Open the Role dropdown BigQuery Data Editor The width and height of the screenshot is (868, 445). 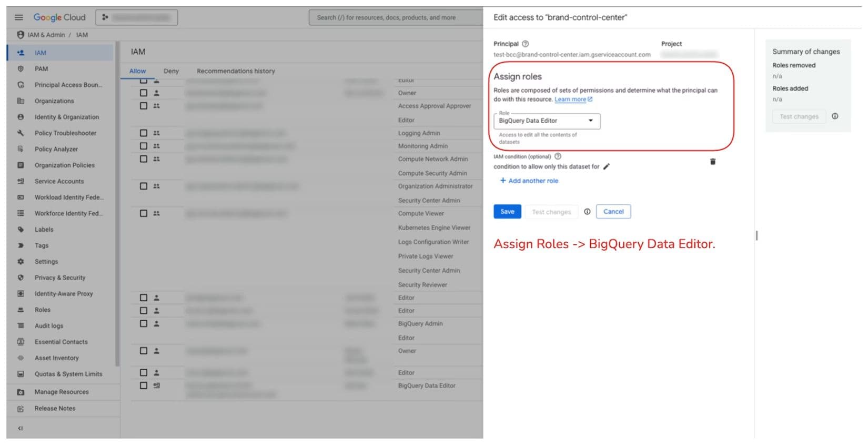[547, 121]
